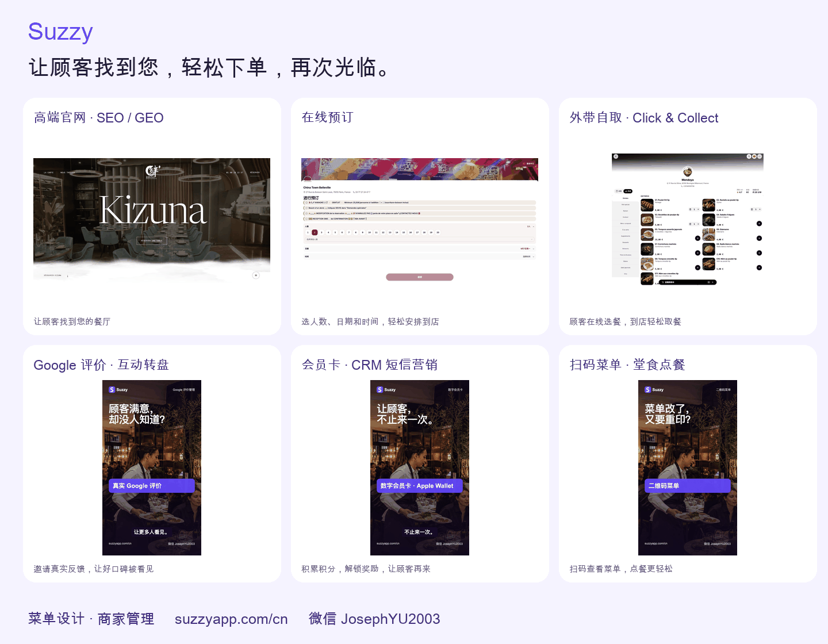The image size is (828, 644).
Task: Click Suzzy S icon on QR menu poster
Action: (648, 390)
